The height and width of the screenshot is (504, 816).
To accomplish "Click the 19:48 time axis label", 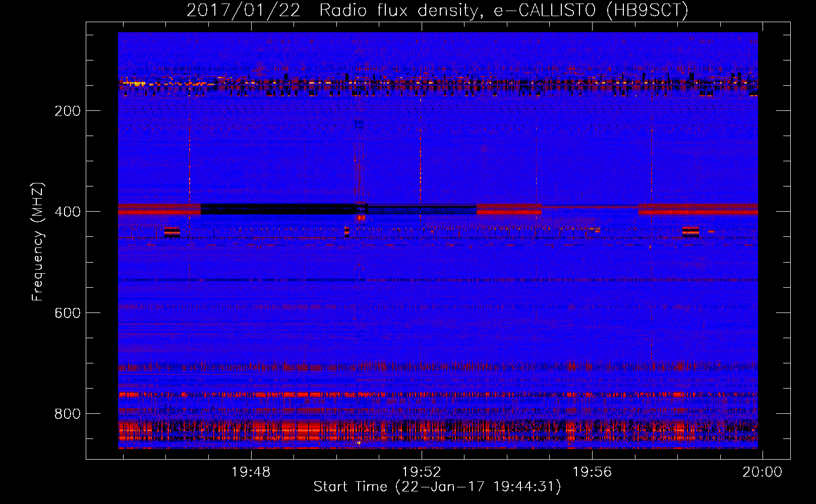I will pyautogui.click(x=251, y=472).
